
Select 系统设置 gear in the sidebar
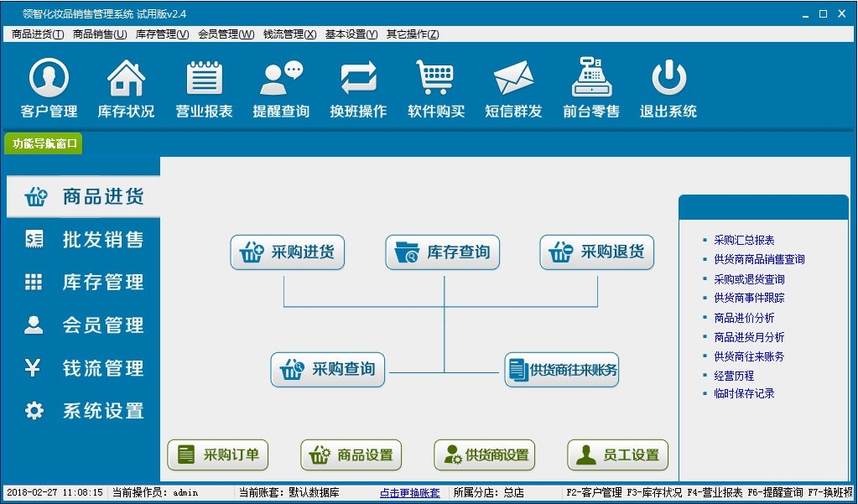83,410
